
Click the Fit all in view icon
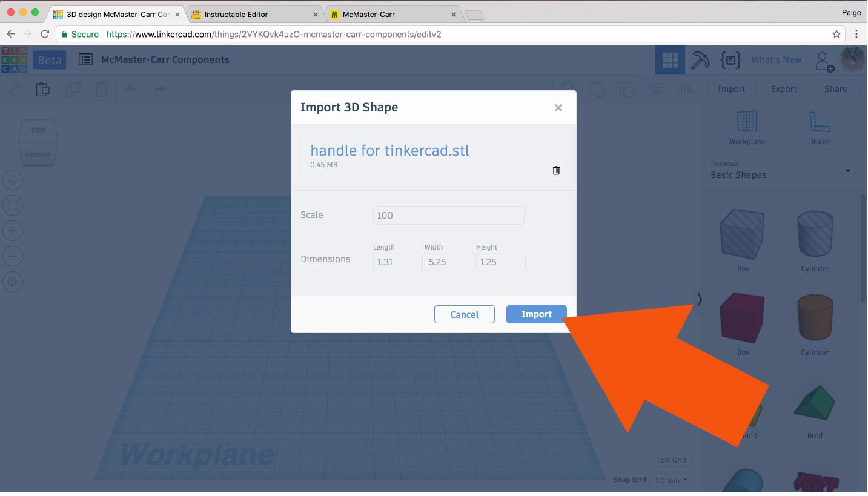[13, 205]
